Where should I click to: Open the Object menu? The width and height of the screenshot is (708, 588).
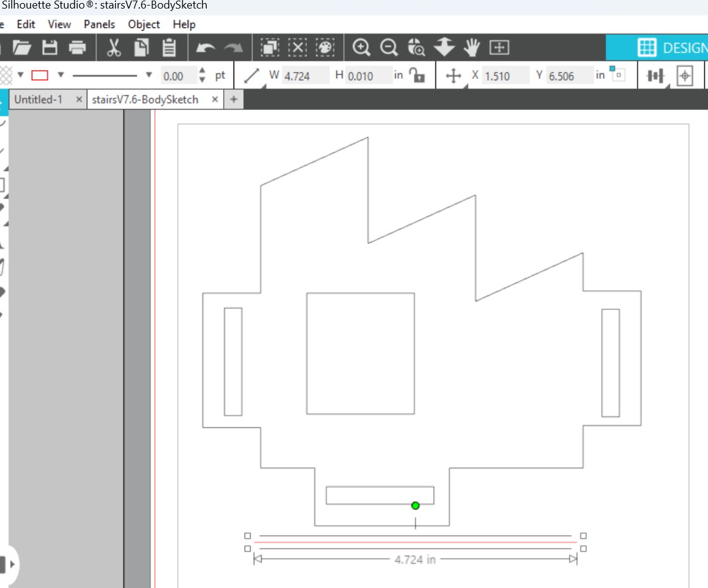(144, 24)
